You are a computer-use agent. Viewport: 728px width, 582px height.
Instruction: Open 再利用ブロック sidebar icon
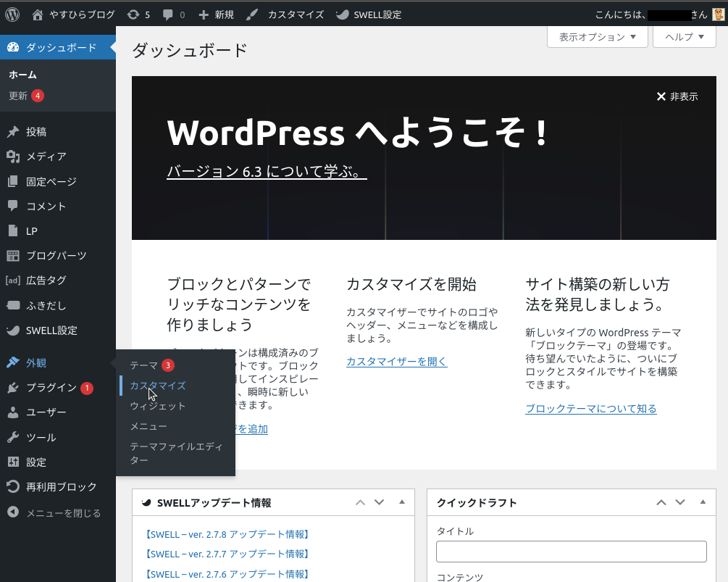pyautogui.click(x=13, y=486)
